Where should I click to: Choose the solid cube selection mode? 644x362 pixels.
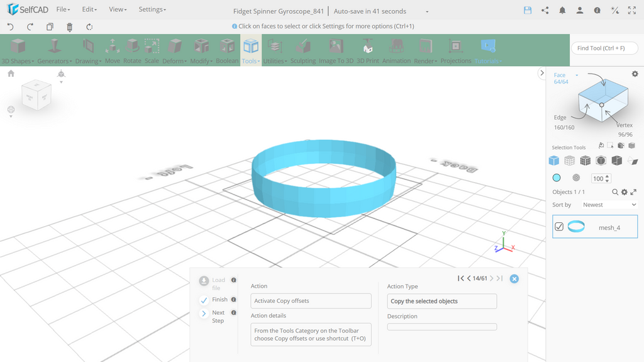click(553, 161)
